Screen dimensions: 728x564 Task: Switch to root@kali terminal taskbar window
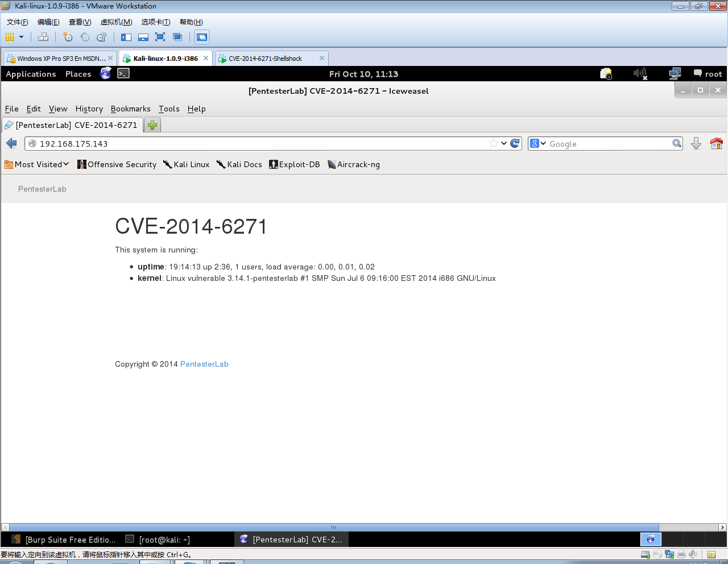click(x=158, y=540)
